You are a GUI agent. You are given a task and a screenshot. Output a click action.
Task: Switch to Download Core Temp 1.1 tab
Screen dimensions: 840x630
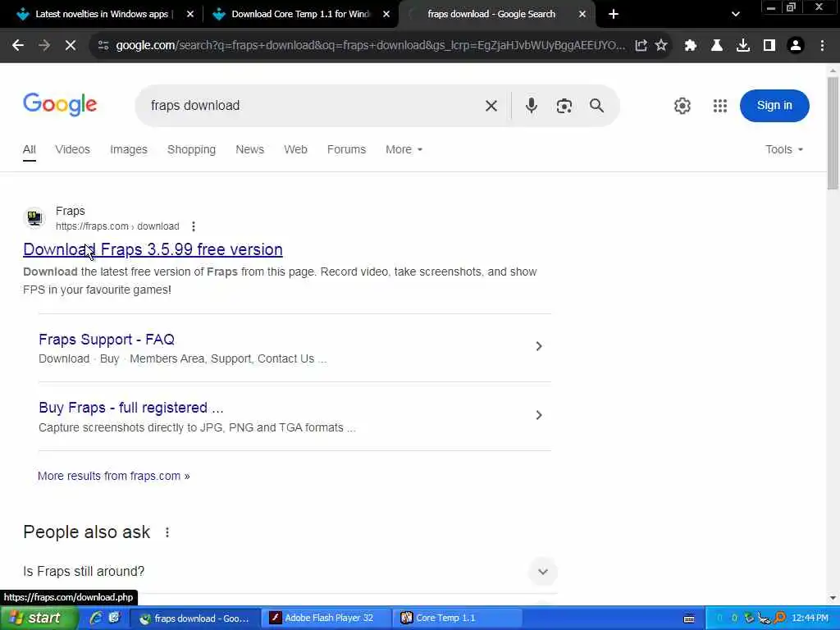pyautogui.click(x=300, y=15)
